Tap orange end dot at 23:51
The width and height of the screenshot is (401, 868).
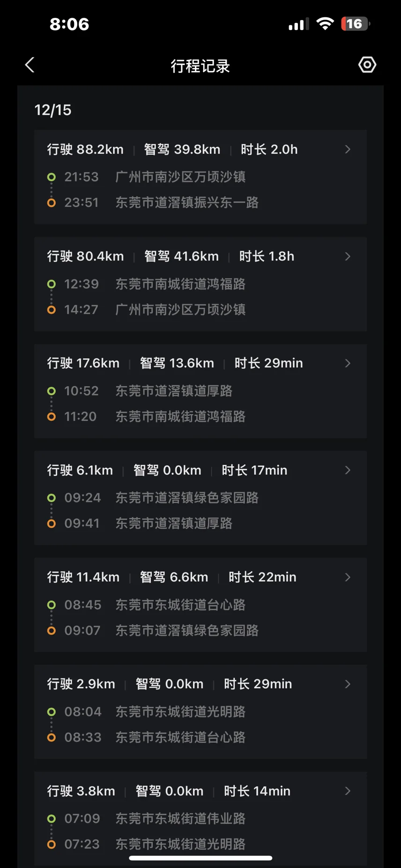[52, 202]
